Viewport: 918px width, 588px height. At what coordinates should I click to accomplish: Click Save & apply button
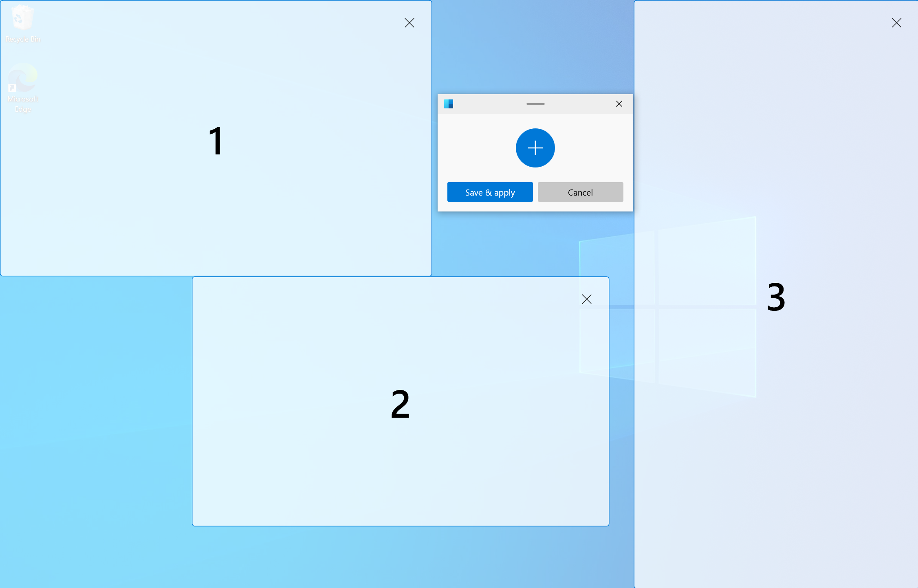point(490,192)
